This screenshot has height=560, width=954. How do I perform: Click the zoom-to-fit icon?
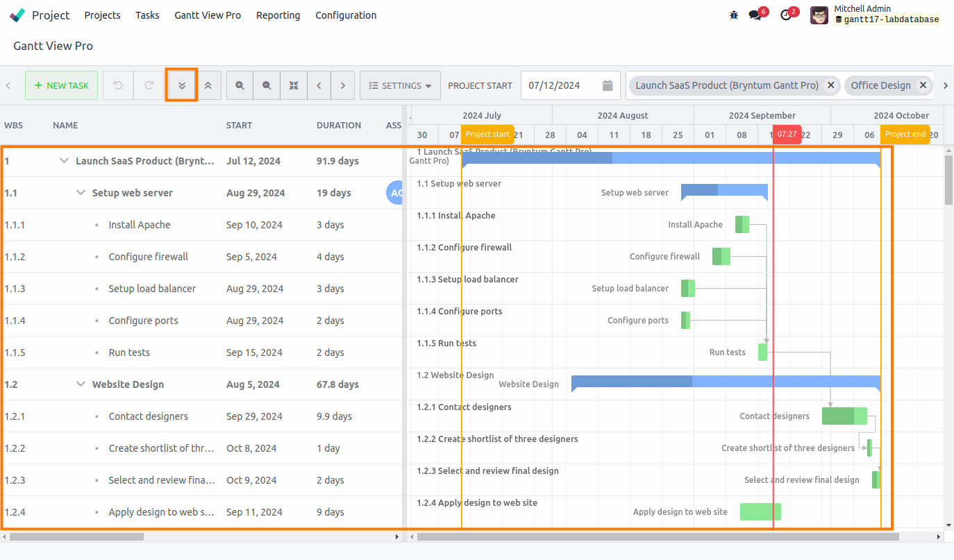294,85
